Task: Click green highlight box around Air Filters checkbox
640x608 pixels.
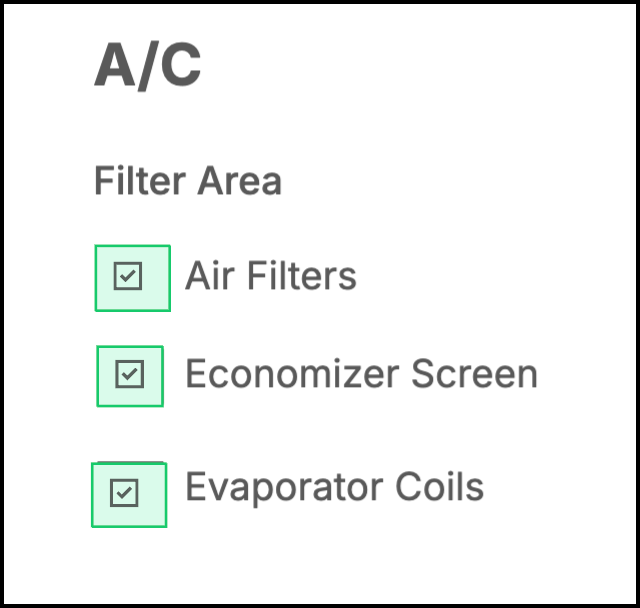Action: (133, 278)
